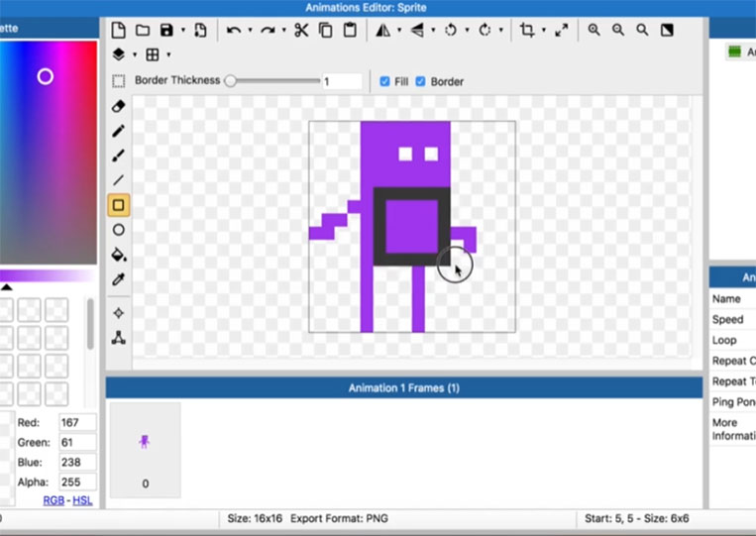Redo the last action
Image resolution: width=756 pixels, height=536 pixels.
click(x=268, y=31)
